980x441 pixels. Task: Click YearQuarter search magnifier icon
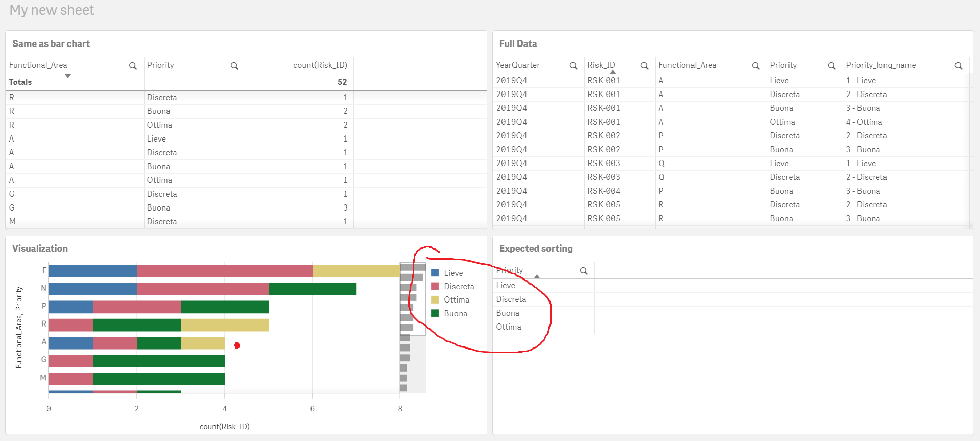click(x=573, y=66)
